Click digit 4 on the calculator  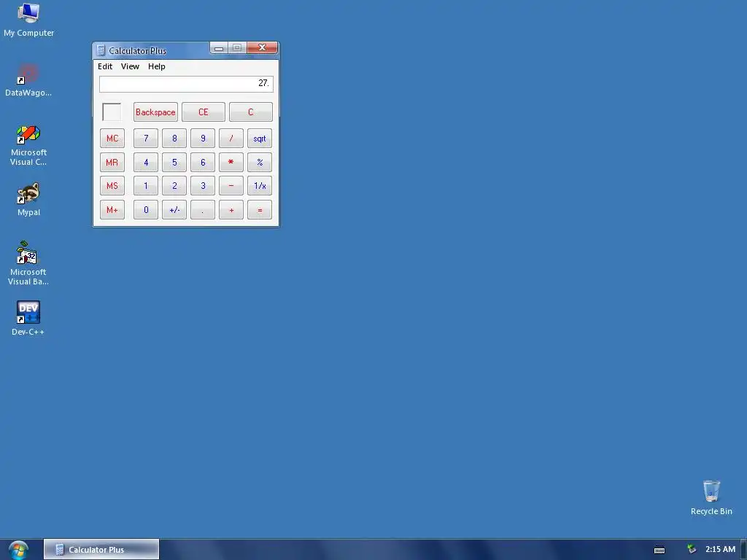pos(146,163)
